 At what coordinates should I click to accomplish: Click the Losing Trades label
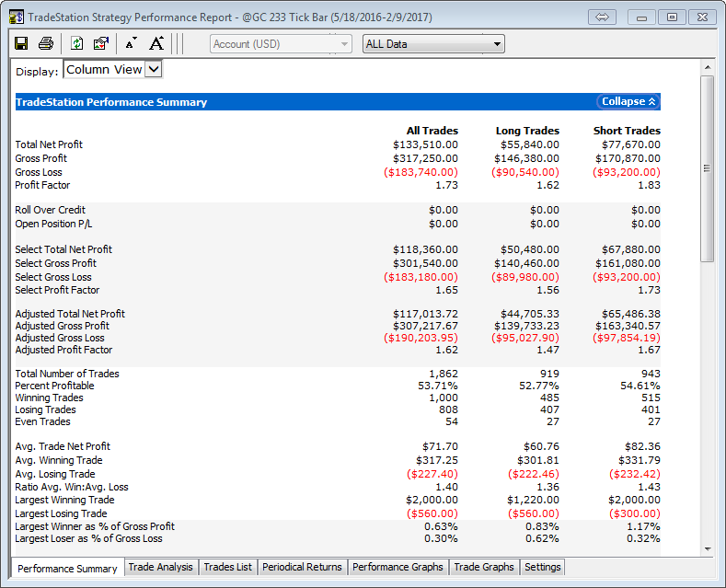tap(45, 409)
